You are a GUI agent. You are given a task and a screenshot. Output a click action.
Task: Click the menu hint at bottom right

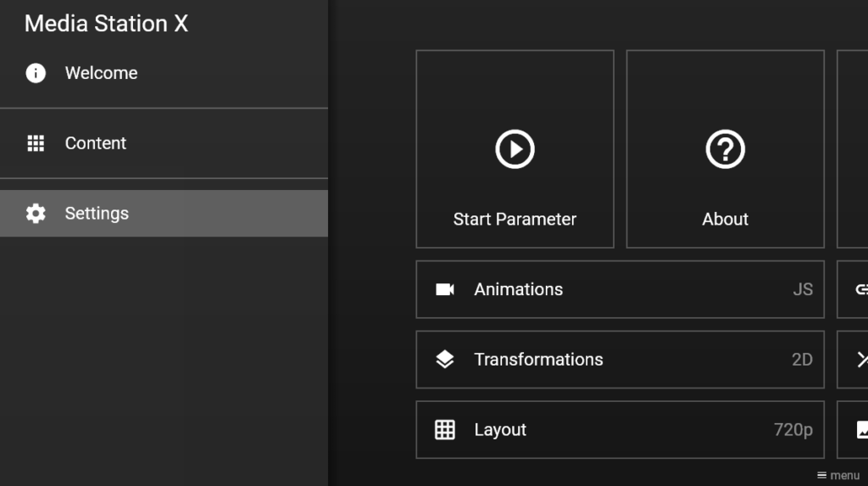pos(838,476)
